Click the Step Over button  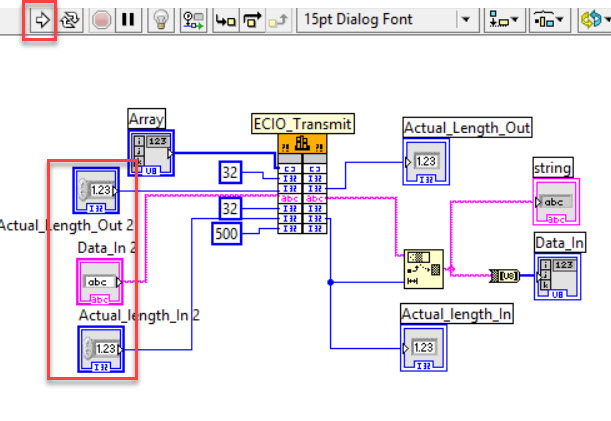click(252, 19)
